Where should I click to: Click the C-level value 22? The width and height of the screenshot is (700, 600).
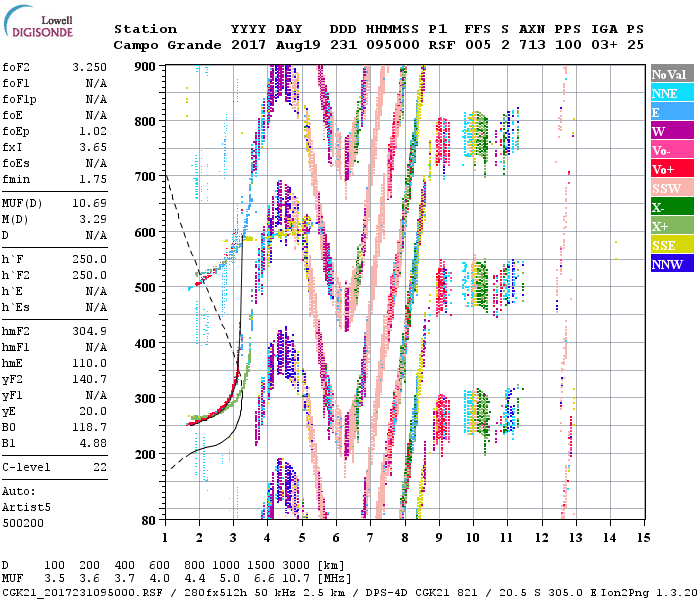[x=100, y=467]
